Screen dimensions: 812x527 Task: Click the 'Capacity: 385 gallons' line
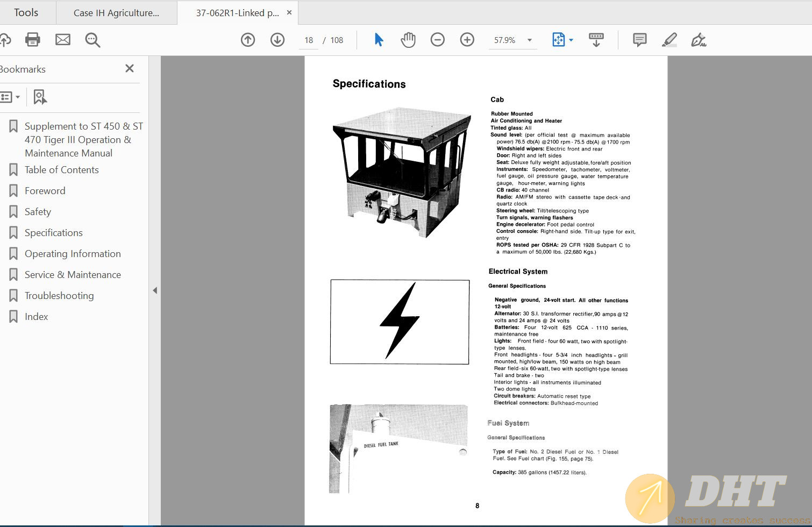[x=539, y=472]
